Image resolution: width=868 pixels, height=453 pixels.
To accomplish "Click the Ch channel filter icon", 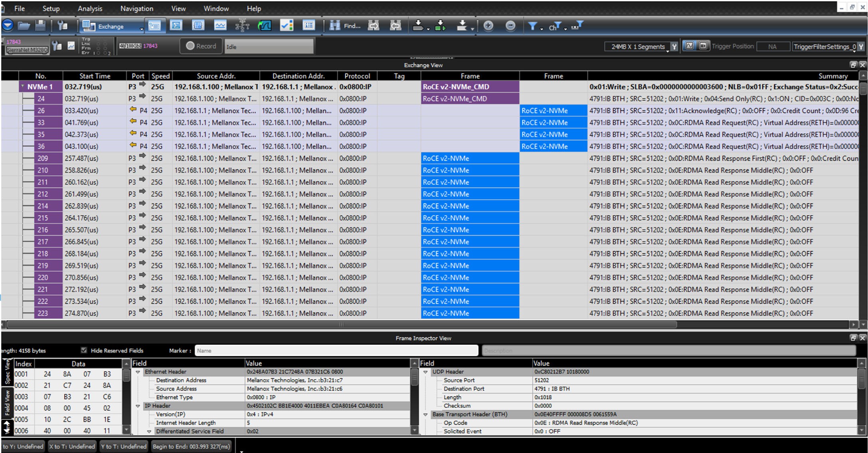I will [555, 27].
